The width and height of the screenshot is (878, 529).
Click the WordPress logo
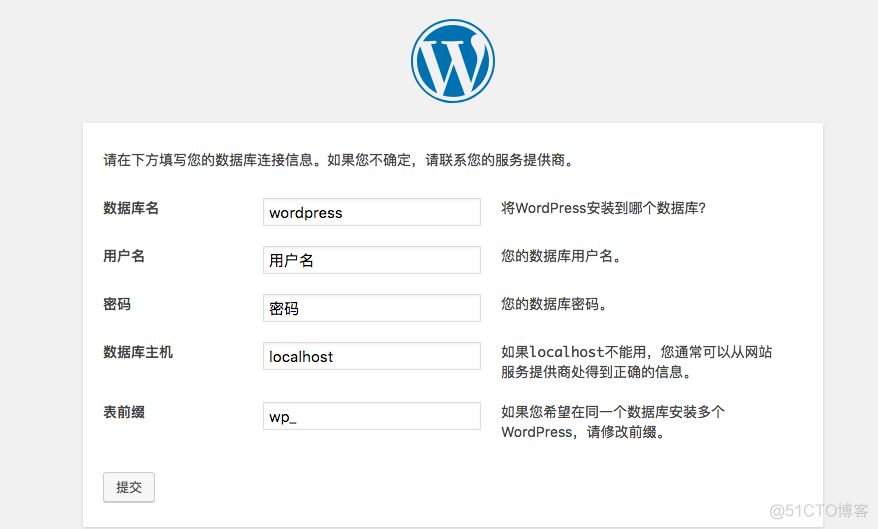452,61
